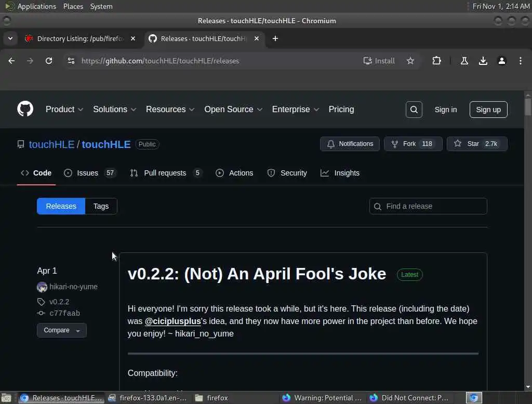This screenshot has width=532, height=404.
Task: Switch to the Issues tab
Action: pyautogui.click(x=90, y=173)
